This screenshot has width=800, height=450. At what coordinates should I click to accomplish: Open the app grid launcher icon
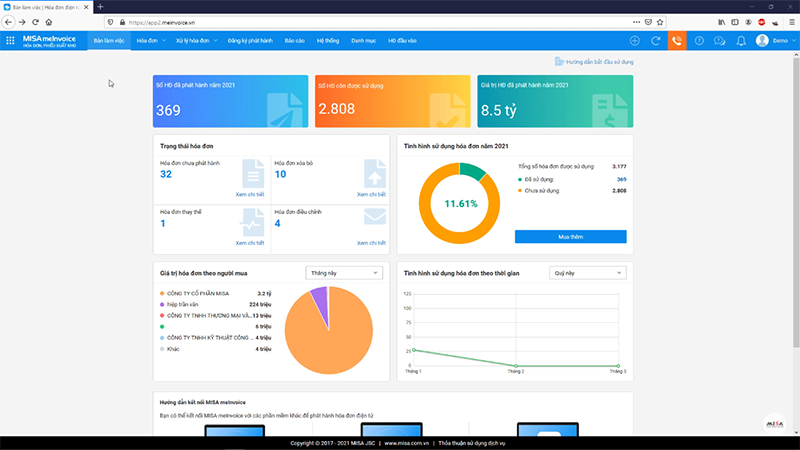[10, 41]
